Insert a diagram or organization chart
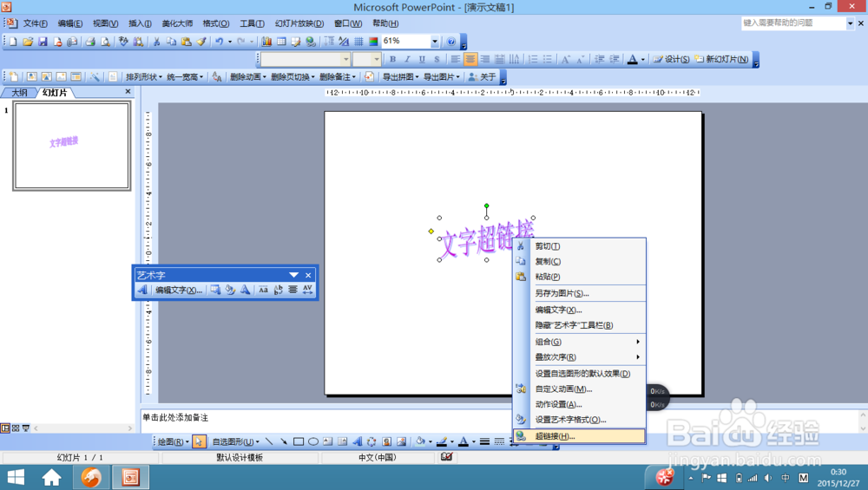The width and height of the screenshot is (868, 490). 372,441
